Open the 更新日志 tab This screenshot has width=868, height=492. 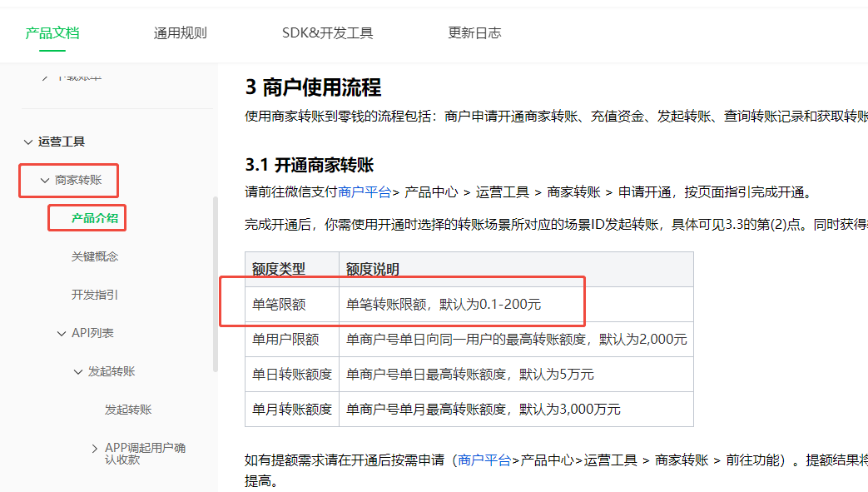point(474,33)
